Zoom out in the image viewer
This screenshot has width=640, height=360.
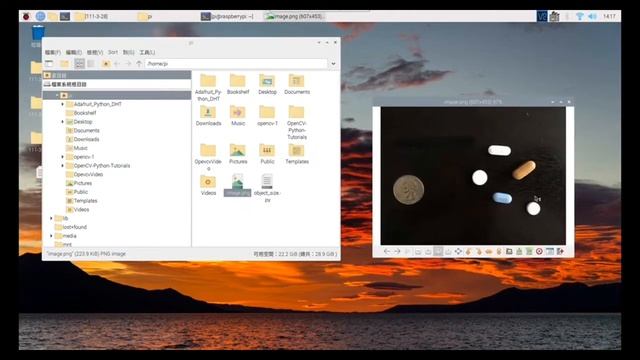coord(418,251)
